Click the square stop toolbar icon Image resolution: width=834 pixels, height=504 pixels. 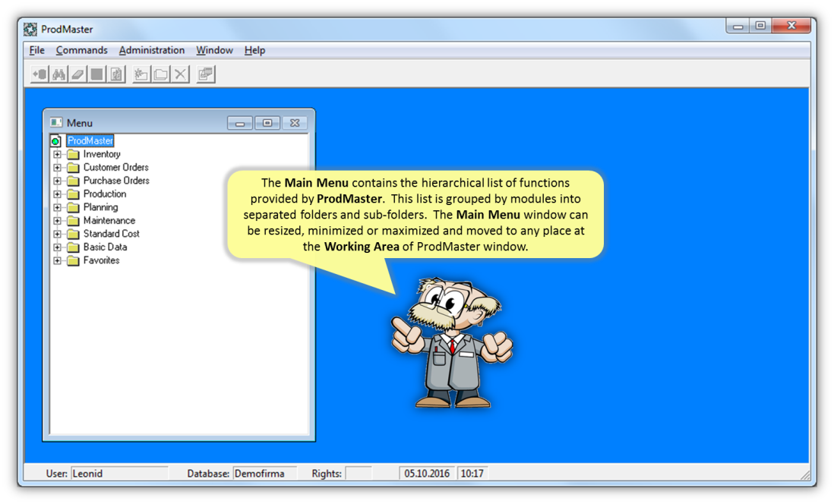coord(96,74)
